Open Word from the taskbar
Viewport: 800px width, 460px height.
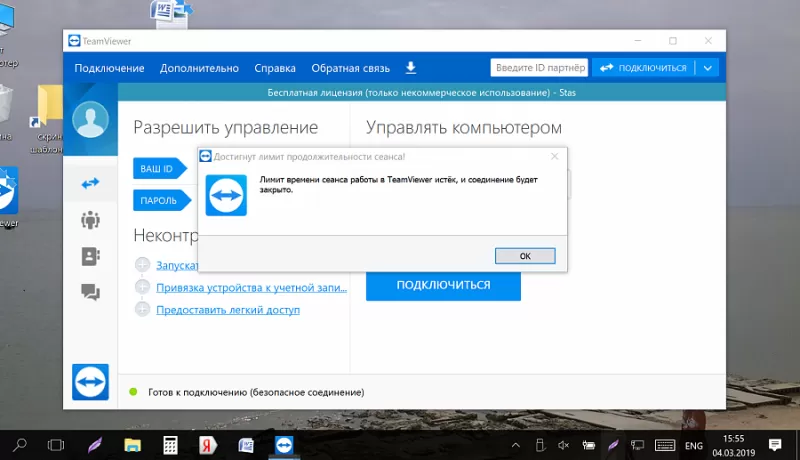point(246,445)
